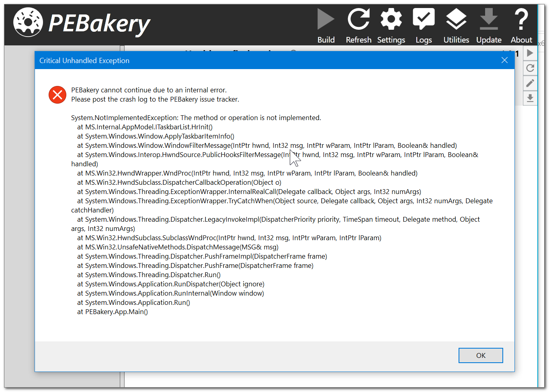Select the Build text label
This screenshot has height=392, width=549.
coord(326,40)
